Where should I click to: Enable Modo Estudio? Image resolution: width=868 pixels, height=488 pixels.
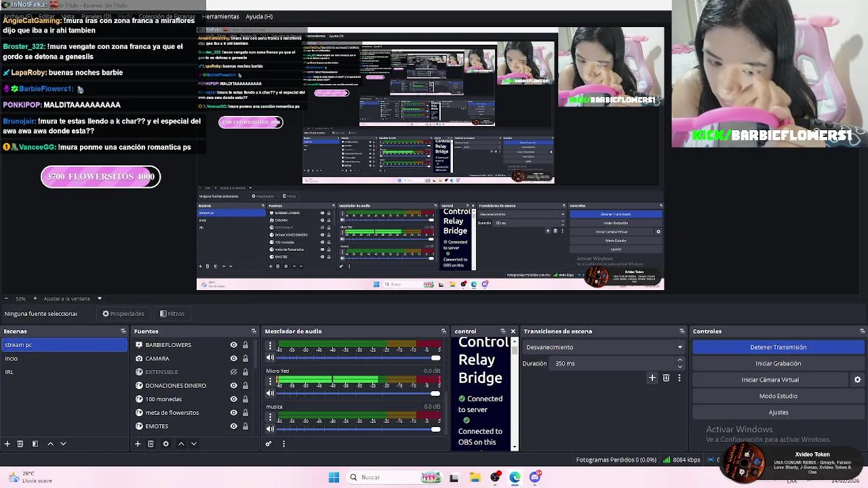(778, 396)
